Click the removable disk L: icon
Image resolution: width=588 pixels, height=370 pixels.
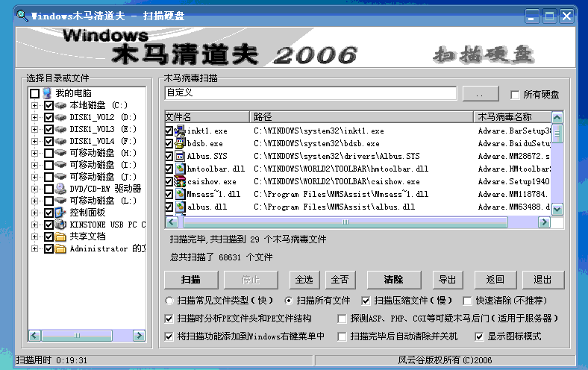(x=60, y=201)
